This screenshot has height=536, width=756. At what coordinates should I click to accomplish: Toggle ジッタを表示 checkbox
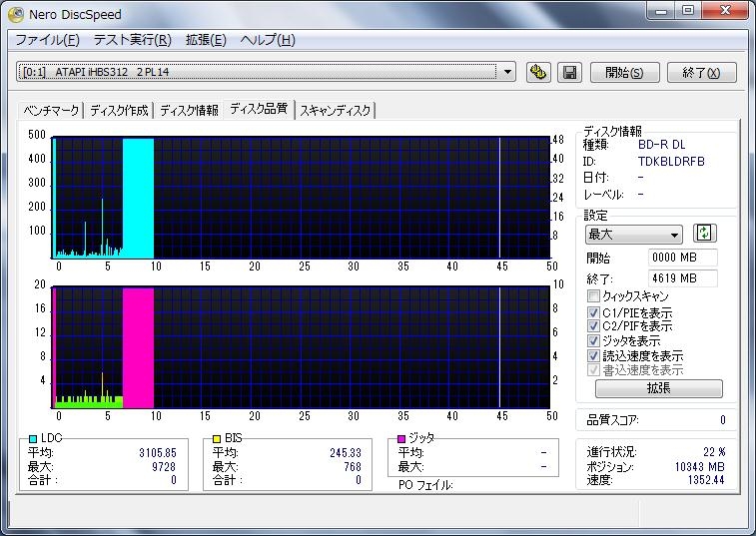coord(593,340)
